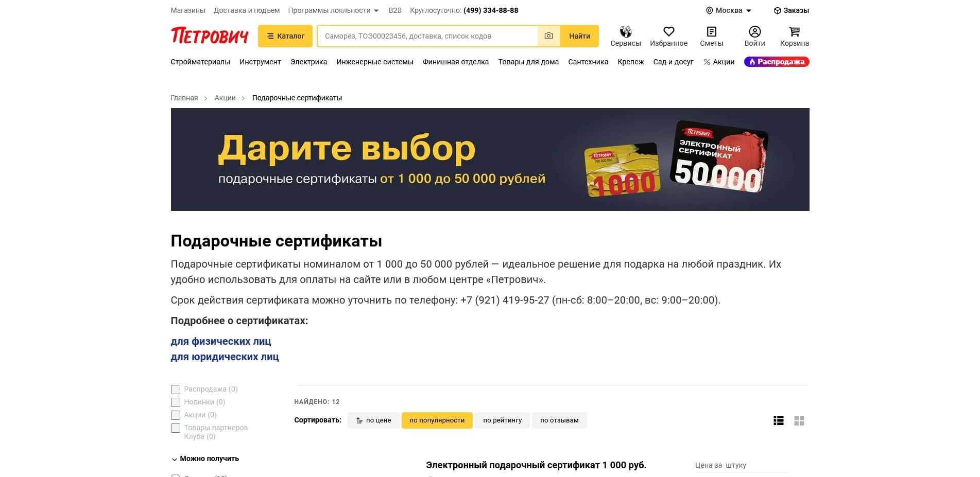Click the red Распродажа banner button
Viewport: 980px width, 477px height.
coord(776,62)
